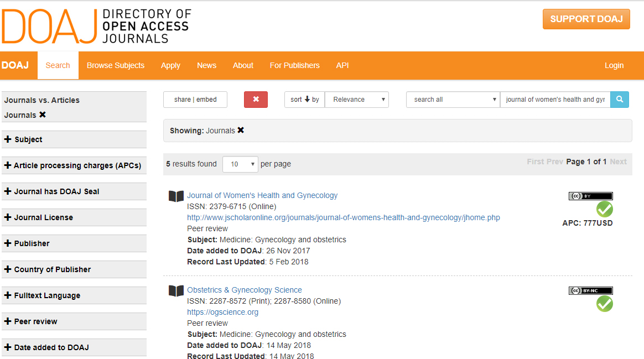
Task: Toggle sort direction arrow button
Action: (x=305, y=100)
